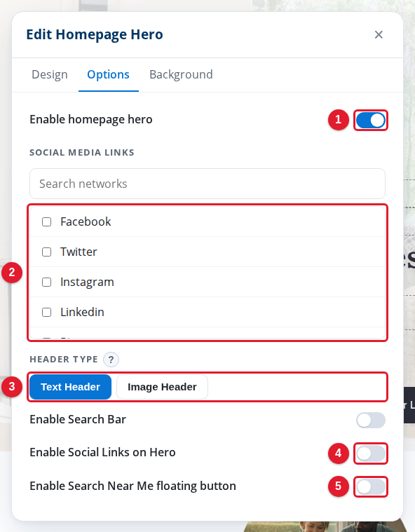Click the Edit Homepage Hero title
This screenshot has height=532, width=415.
click(x=95, y=34)
